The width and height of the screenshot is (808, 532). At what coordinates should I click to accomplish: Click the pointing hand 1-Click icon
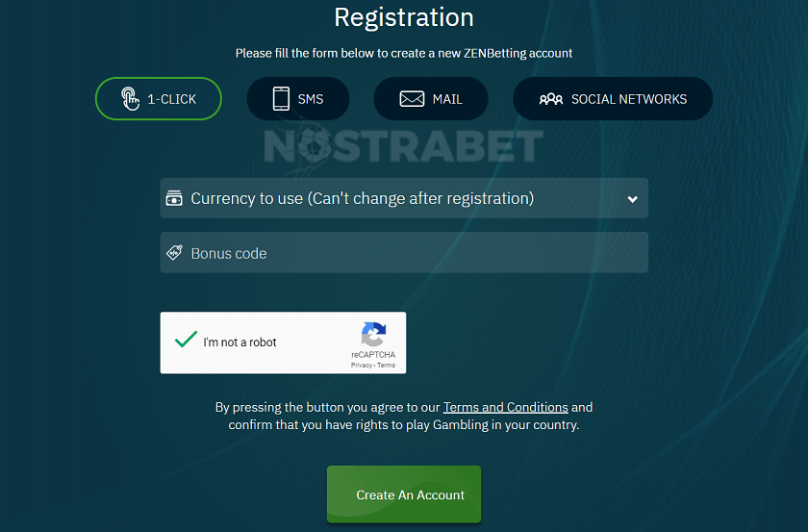tap(130, 99)
